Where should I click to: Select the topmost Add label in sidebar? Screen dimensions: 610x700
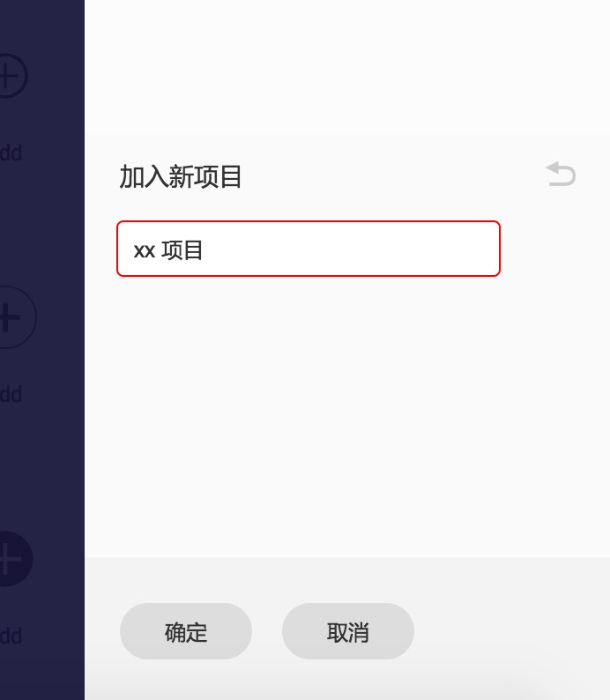pyautogui.click(x=11, y=153)
